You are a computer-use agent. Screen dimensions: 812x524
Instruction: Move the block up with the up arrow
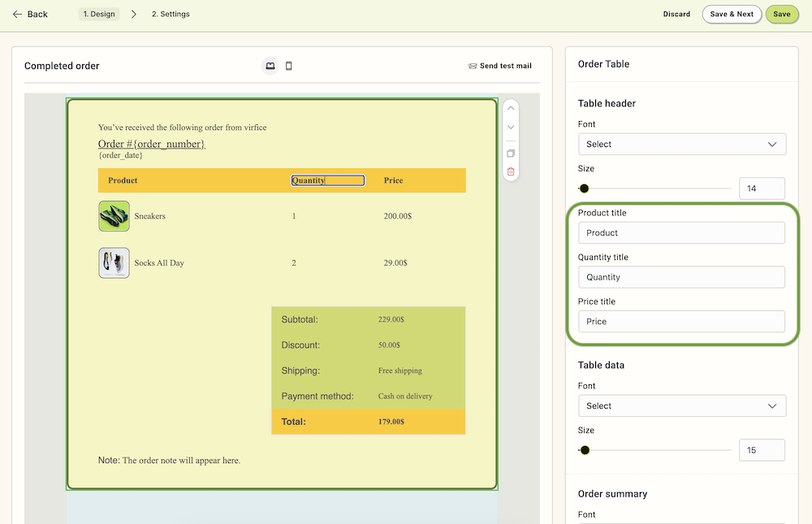tap(511, 108)
